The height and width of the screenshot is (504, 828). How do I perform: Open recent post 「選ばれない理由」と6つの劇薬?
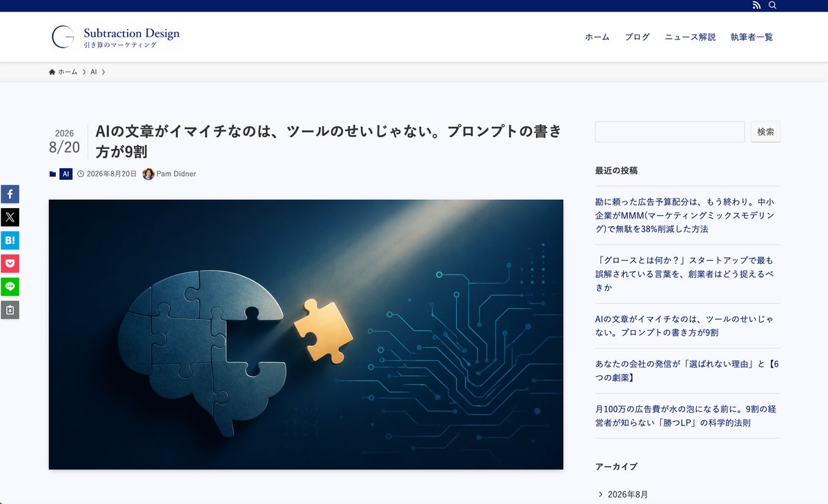click(687, 370)
